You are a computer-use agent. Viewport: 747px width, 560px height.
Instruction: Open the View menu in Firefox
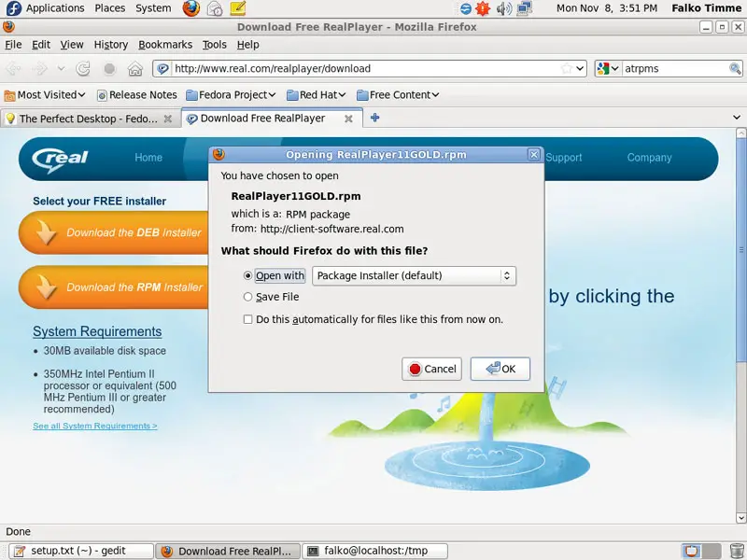72,44
